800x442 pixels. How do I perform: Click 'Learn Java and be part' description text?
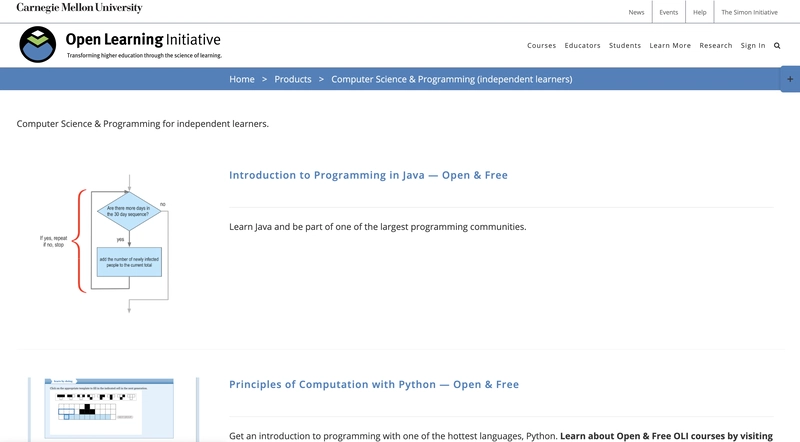[378, 227]
